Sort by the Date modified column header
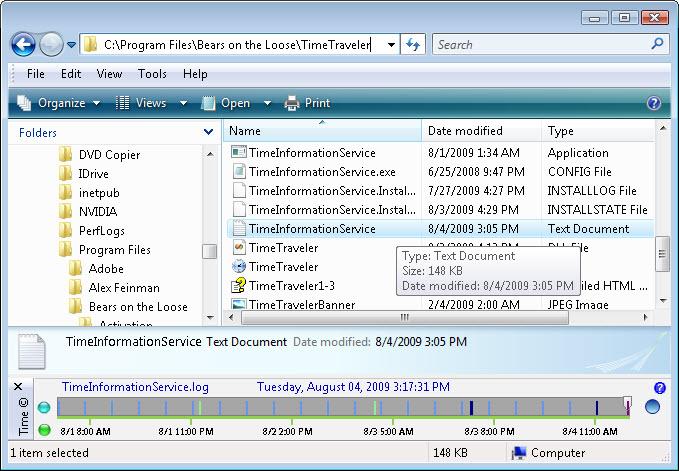The image size is (679, 471). pyautogui.click(x=481, y=131)
